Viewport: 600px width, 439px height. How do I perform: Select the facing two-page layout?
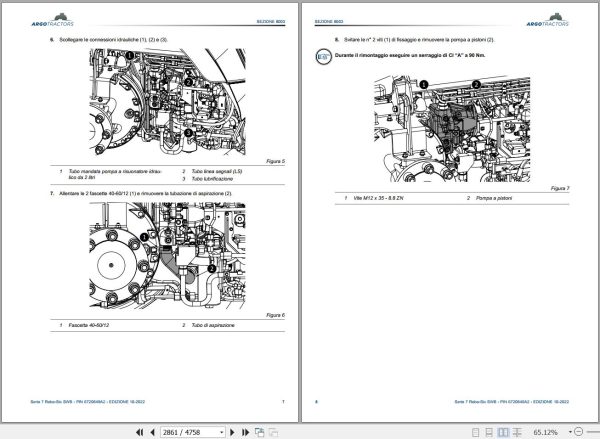click(503, 432)
